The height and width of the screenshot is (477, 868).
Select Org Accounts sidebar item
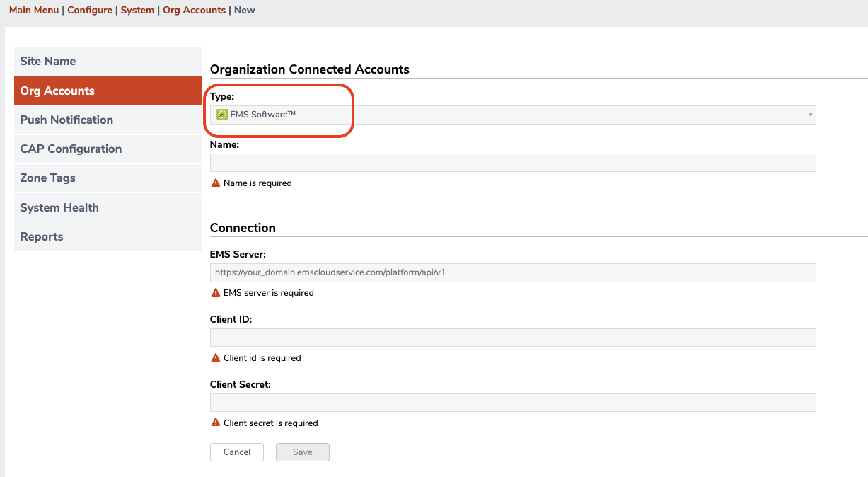tap(108, 91)
